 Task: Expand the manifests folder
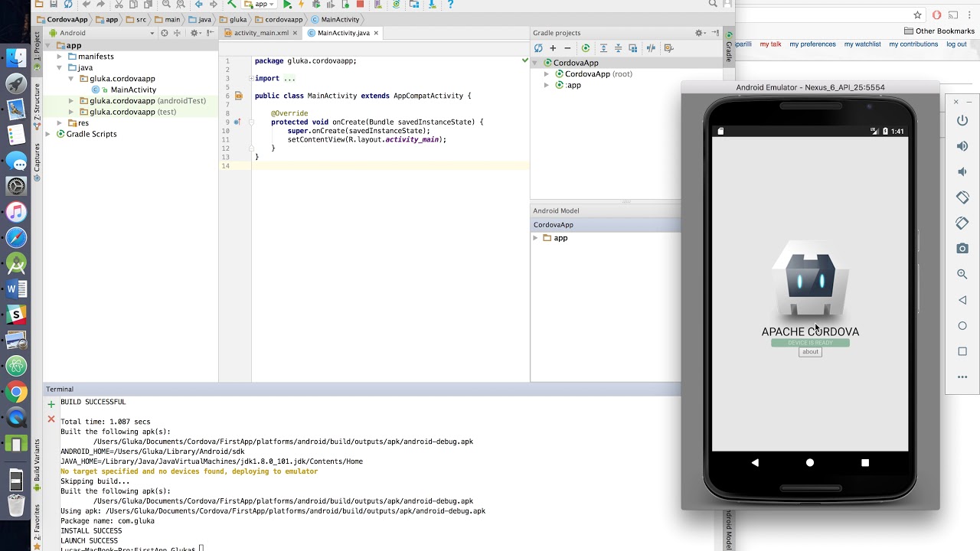(60, 57)
